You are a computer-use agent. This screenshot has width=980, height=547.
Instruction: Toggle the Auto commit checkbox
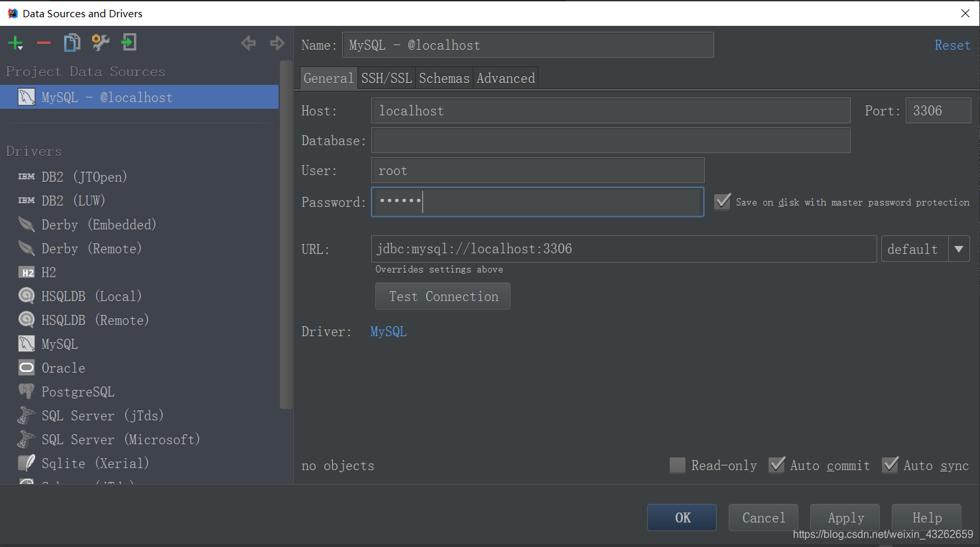point(776,465)
